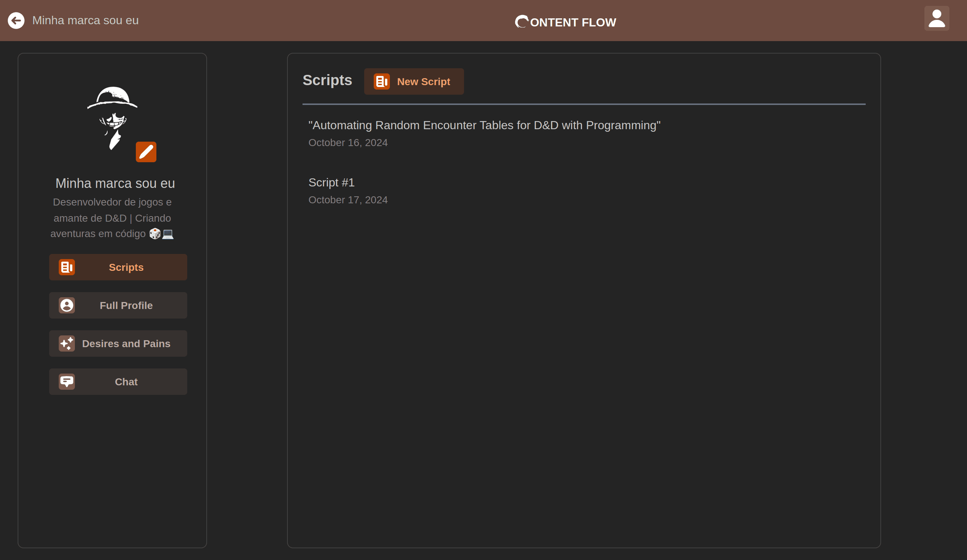Click the back arrow icon
Image resolution: width=967 pixels, height=560 pixels.
pyautogui.click(x=16, y=20)
